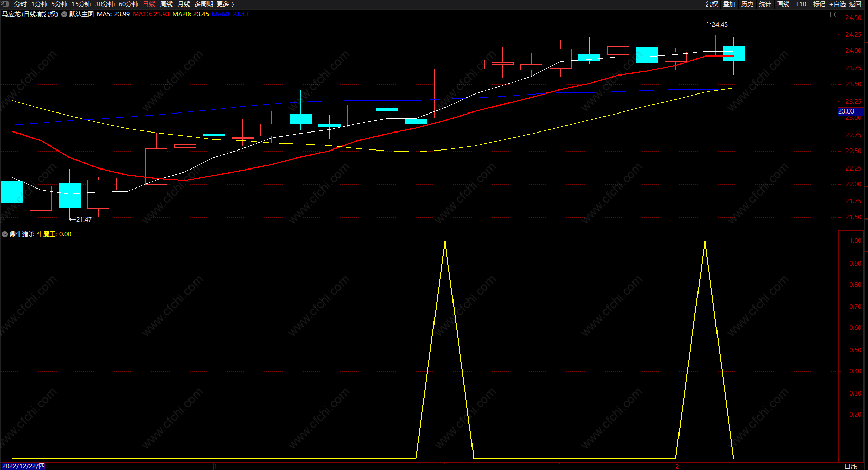Click the stock title 马应龙(日线.前复权)
868x470 pixels.
pos(30,14)
